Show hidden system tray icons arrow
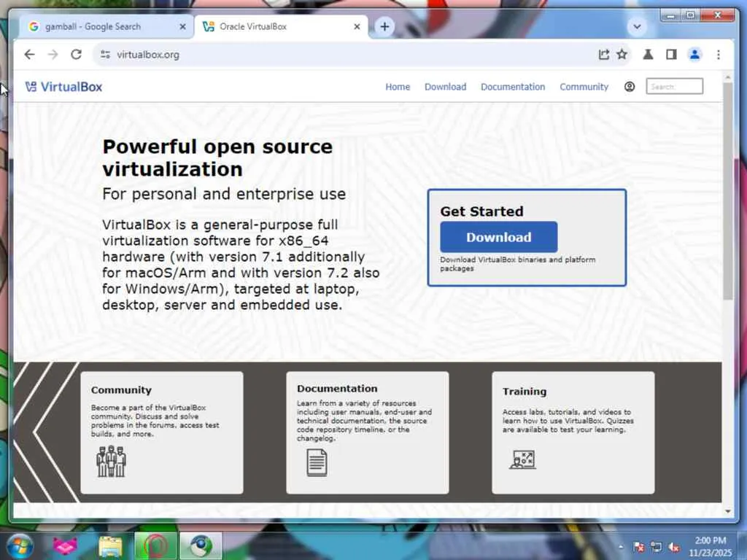The height and width of the screenshot is (560, 747). (621, 547)
